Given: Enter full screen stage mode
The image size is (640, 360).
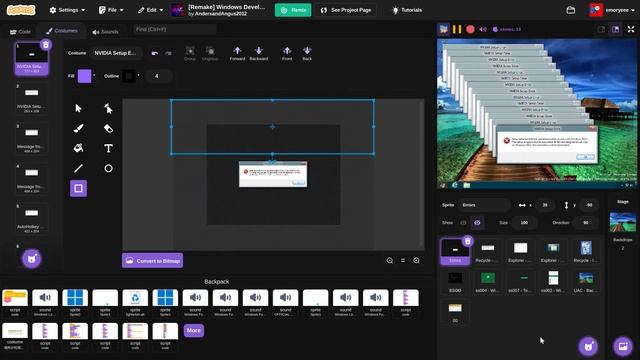Looking at the screenshot, I should click(631, 29).
